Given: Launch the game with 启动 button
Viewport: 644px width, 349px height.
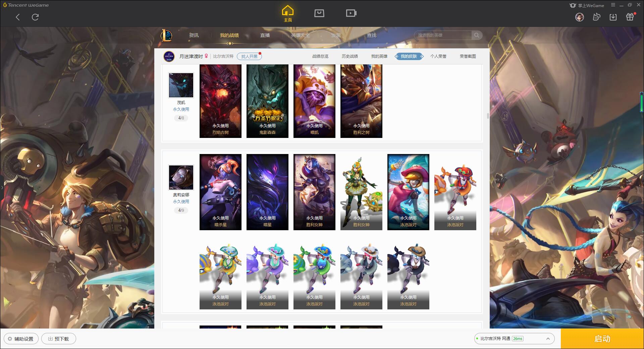Looking at the screenshot, I should point(602,339).
